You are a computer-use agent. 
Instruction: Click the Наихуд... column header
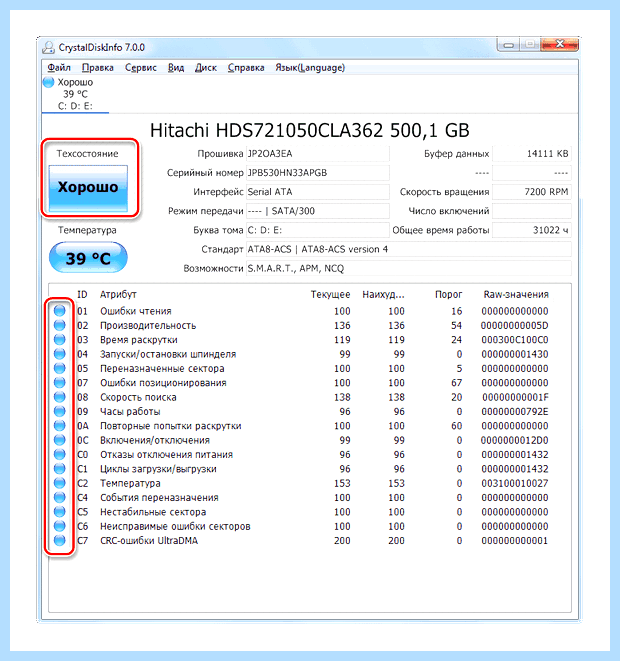pyautogui.click(x=383, y=294)
